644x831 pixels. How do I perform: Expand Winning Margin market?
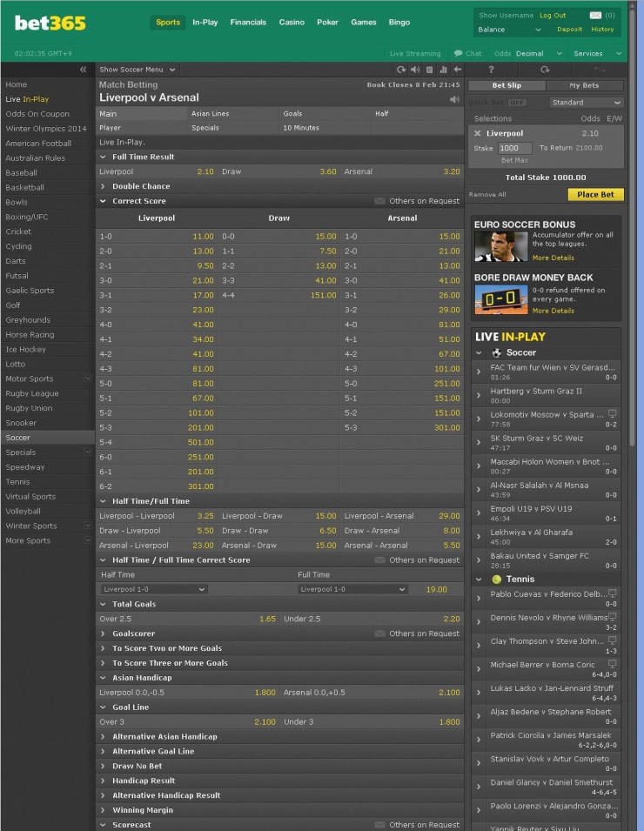click(x=280, y=810)
